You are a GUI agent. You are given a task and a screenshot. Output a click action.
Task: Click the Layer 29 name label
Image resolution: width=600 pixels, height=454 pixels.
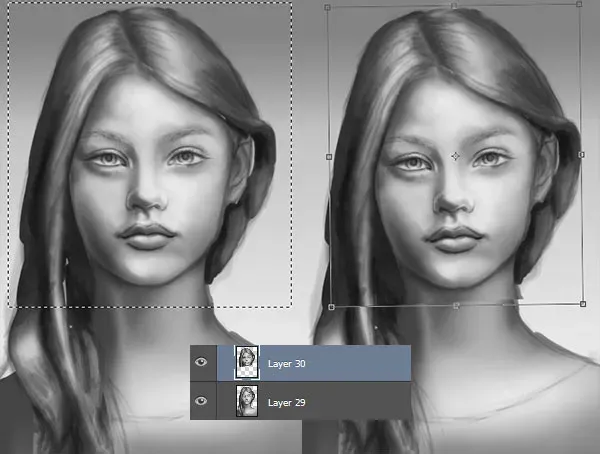coord(287,403)
